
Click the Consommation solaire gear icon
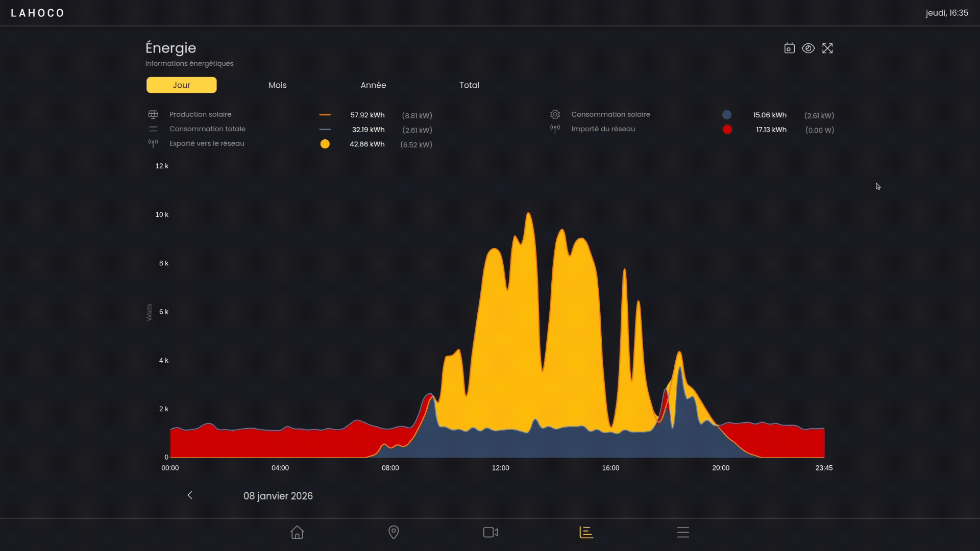pos(555,115)
